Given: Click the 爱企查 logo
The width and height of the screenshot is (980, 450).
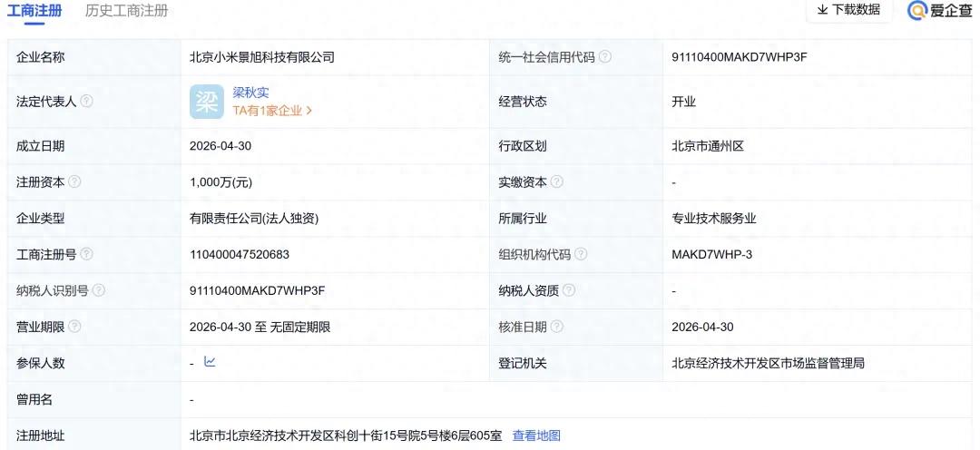Looking at the screenshot, I should [x=940, y=11].
